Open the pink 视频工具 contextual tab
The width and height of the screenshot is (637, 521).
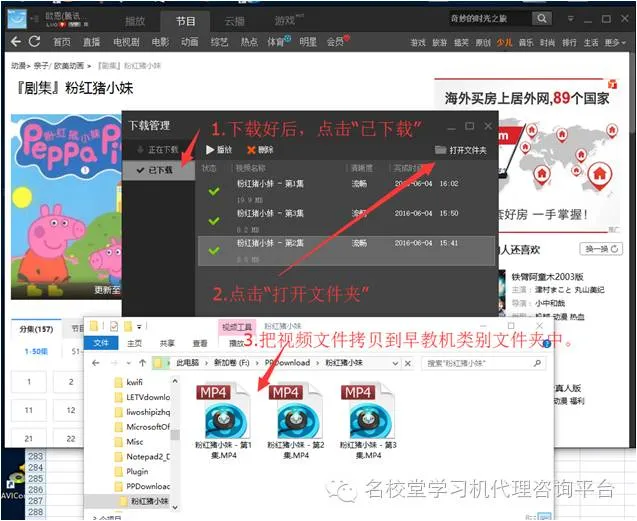click(237, 327)
